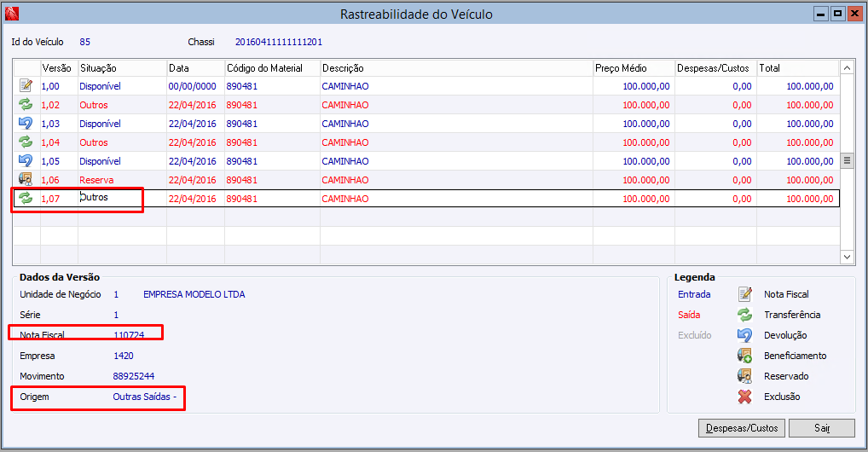Click the Total column header

pos(798,68)
